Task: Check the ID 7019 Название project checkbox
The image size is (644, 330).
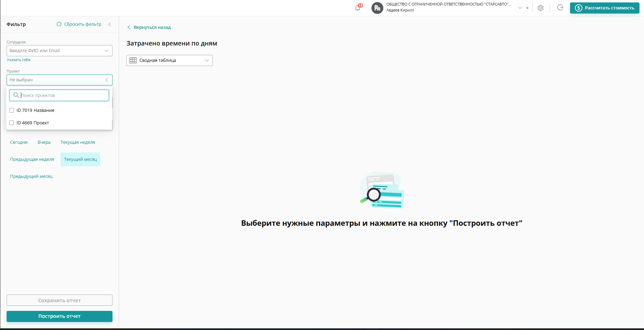Action: 12,110
